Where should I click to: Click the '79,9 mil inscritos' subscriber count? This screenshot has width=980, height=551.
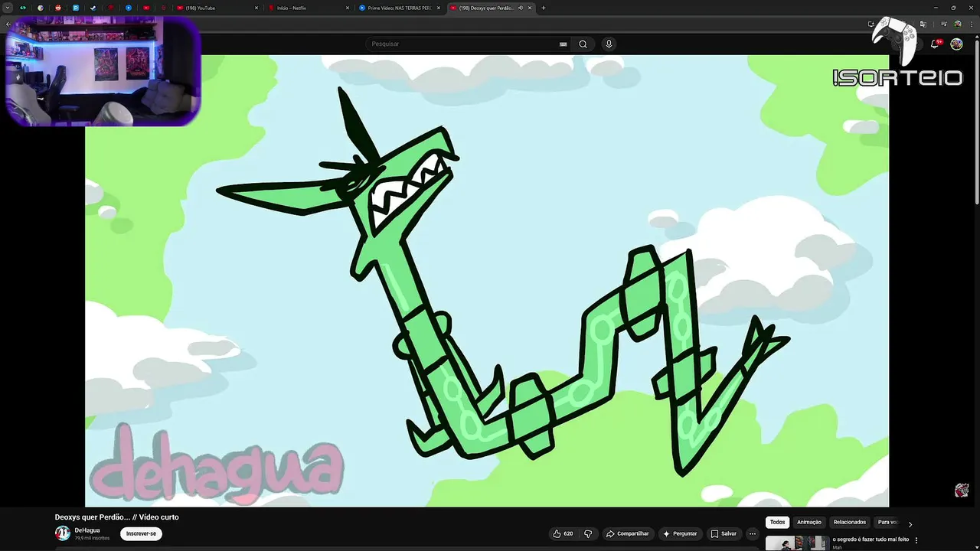coord(92,538)
